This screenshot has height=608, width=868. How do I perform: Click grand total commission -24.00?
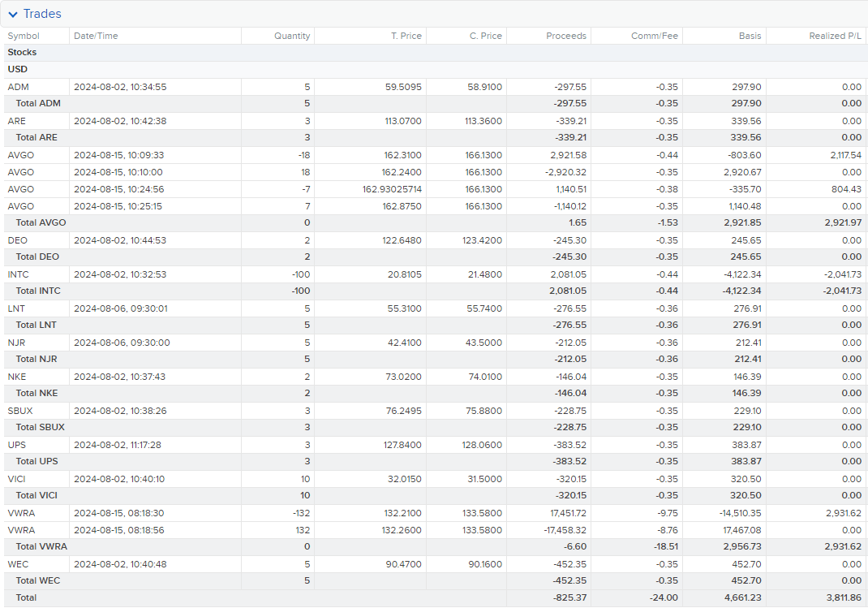tap(664, 598)
